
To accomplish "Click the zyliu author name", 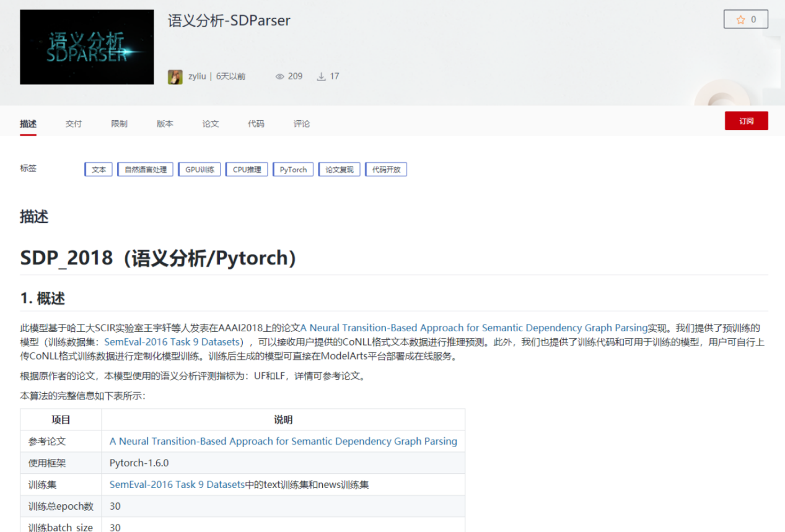I will pyautogui.click(x=197, y=77).
